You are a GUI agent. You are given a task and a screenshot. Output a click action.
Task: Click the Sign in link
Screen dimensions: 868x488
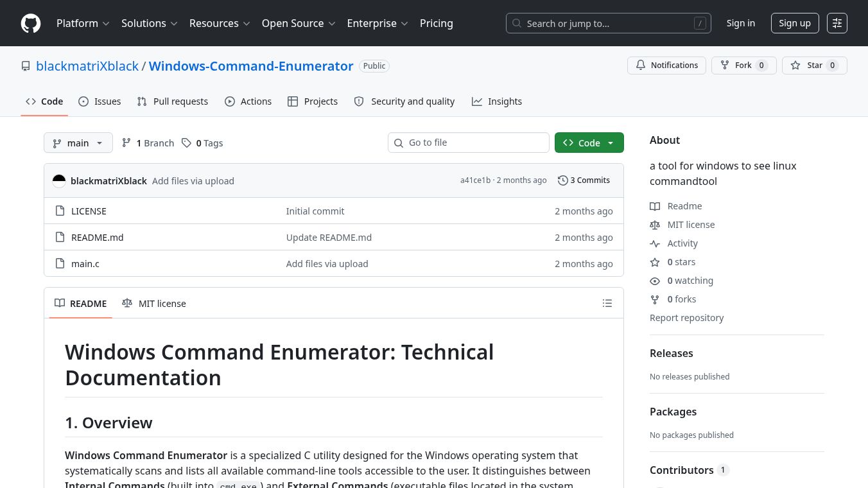tap(741, 23)
